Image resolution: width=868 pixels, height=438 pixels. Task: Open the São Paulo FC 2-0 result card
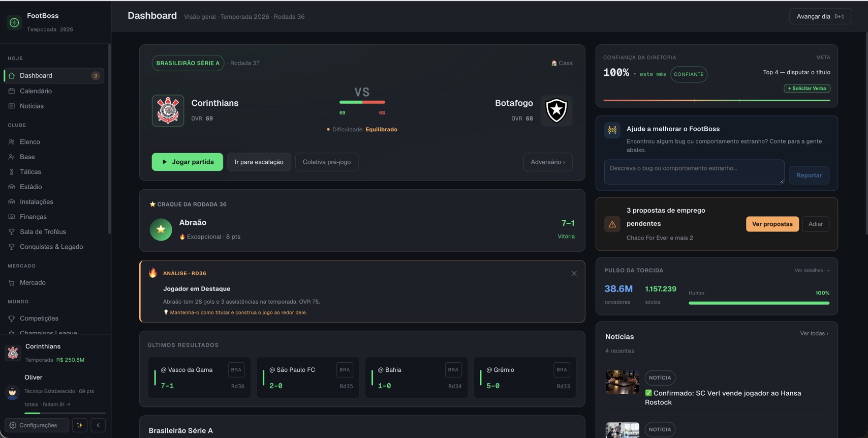308,377
